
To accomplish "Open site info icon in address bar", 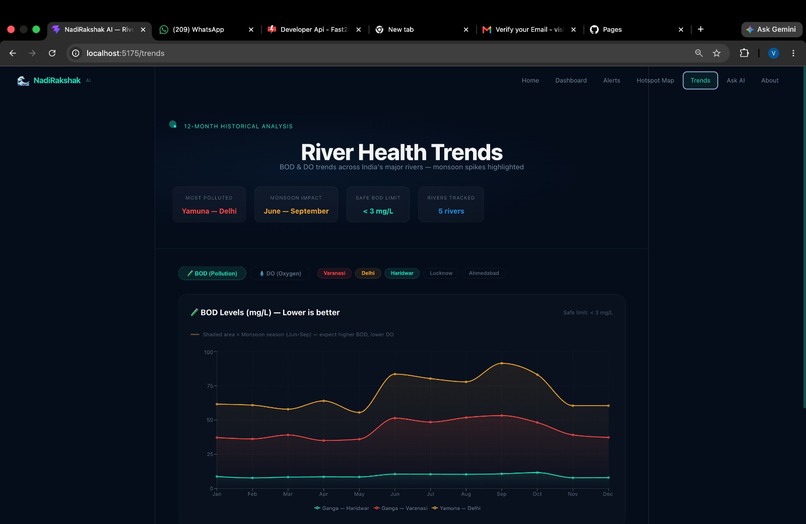I will point(76,53).
